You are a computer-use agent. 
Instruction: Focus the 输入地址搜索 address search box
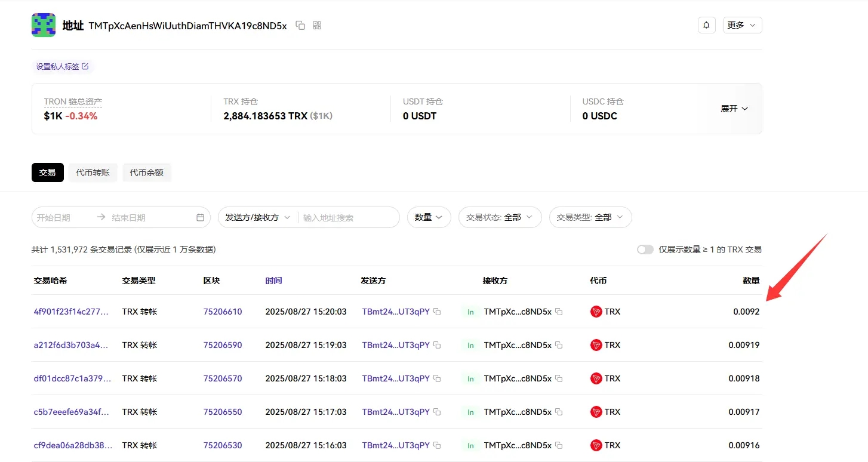347,218
